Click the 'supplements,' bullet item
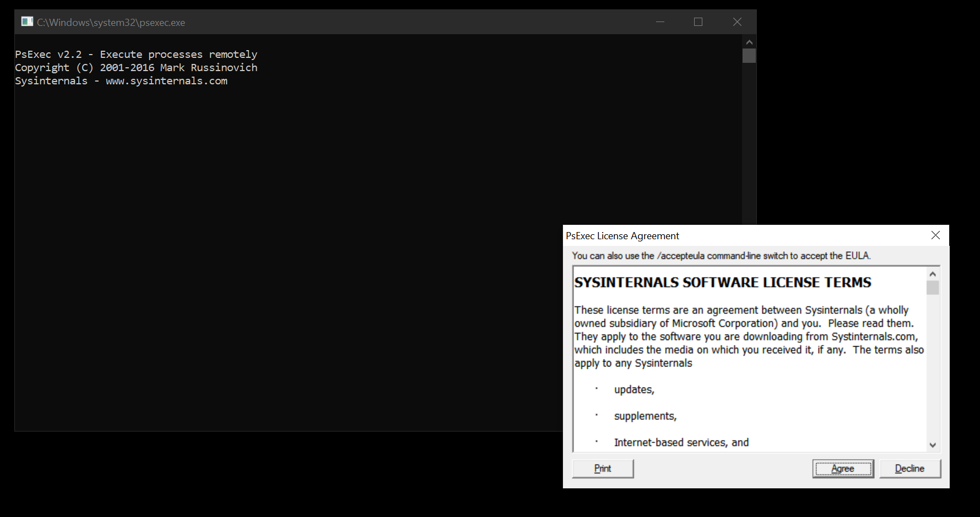This screenshot has width=980, height=517. pyautogui.click(x=645, y=416)
